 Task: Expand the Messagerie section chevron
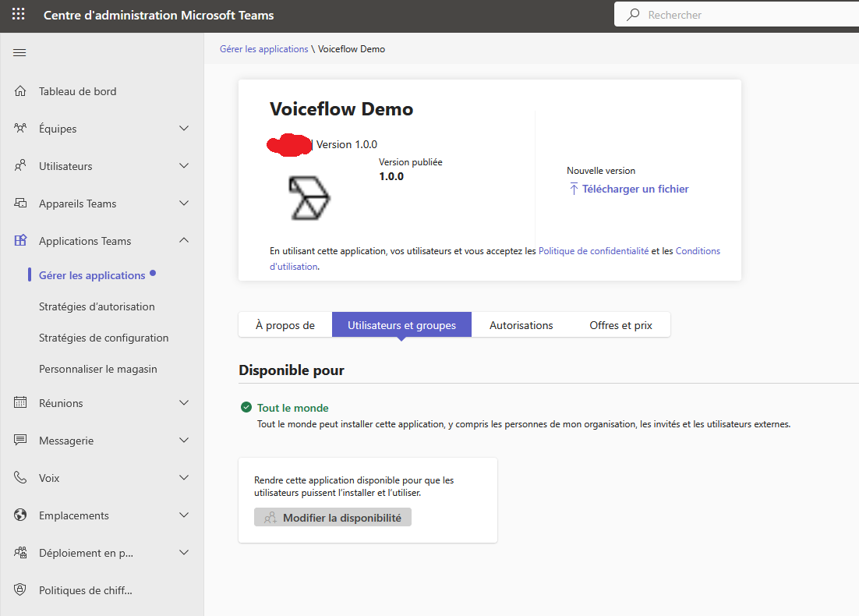pyautogui.click(x=184, y=440)
